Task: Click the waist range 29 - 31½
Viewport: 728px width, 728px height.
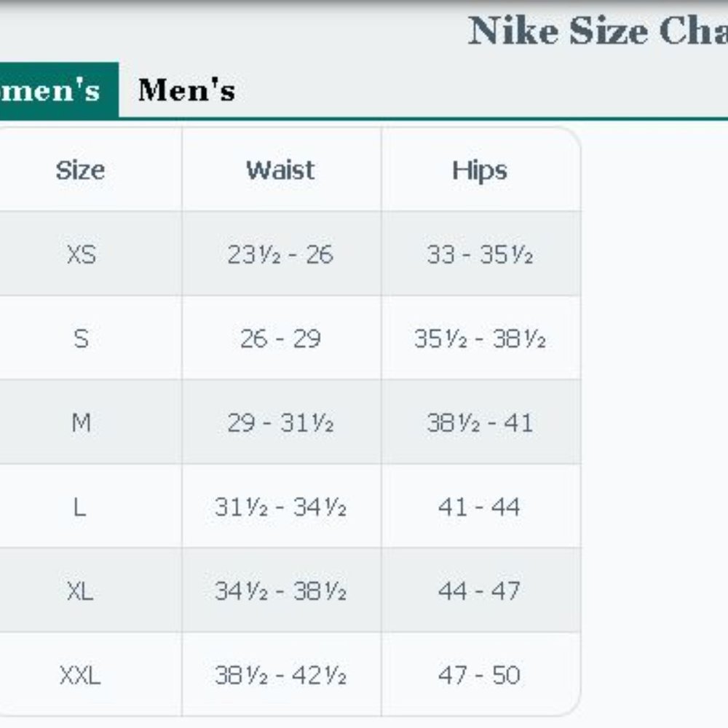Action: point(280,422)
